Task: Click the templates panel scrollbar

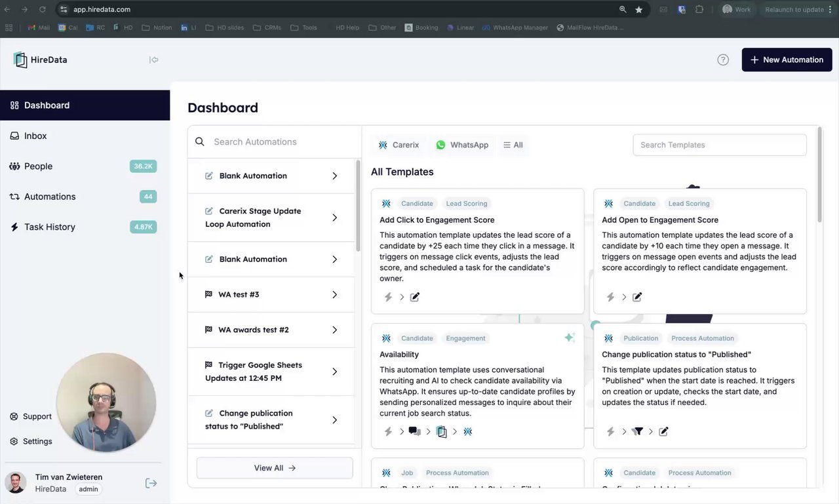Action: pos(819,174)
